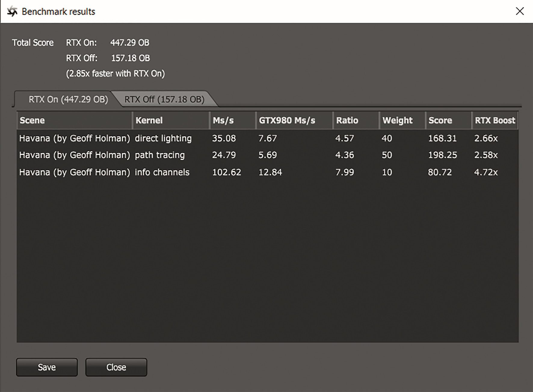Click the 102.62 Ms/s value cell
The height and width of the screenshot is (392, 533).
point(226,172)
